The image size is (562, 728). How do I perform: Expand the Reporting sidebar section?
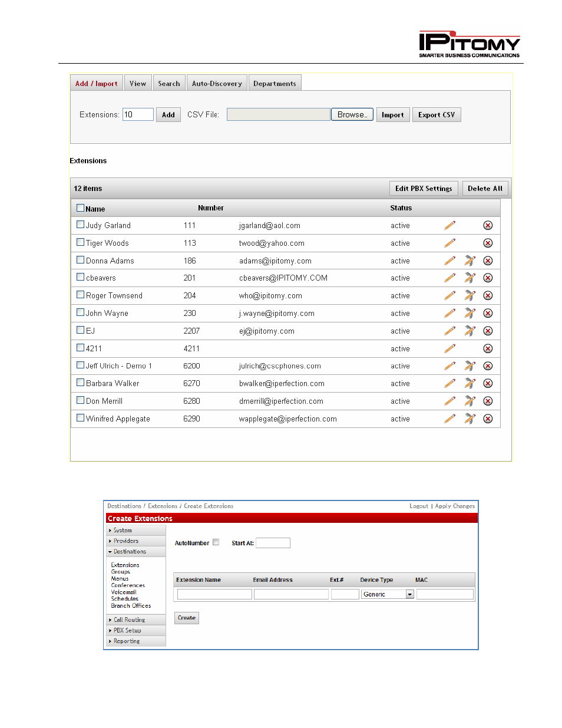coord(136,641)
